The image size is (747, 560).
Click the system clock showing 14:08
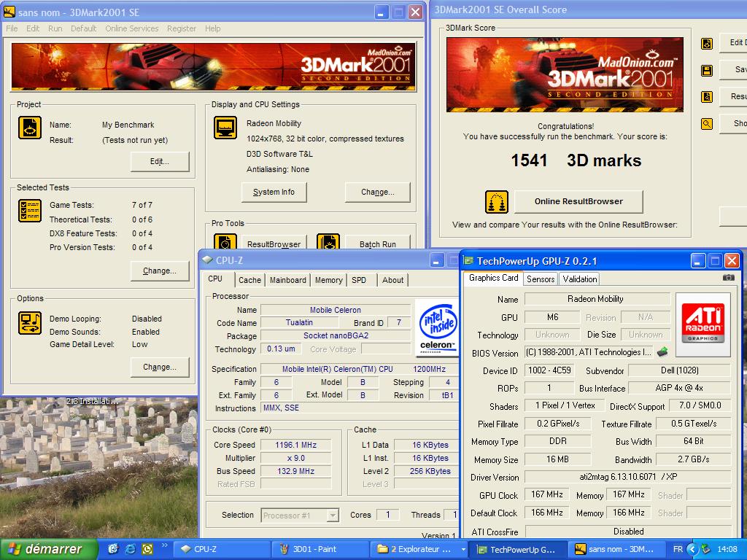(x=727, y=549)
